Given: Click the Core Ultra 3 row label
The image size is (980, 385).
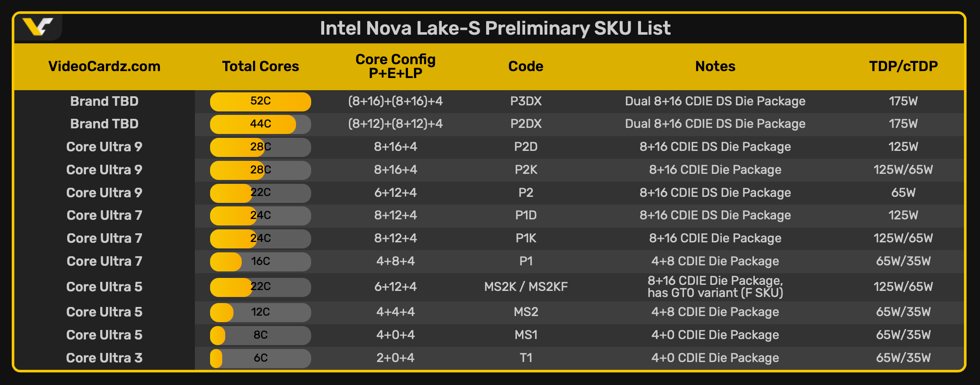Looking at the screenshot, I should [x=104, y=358].
